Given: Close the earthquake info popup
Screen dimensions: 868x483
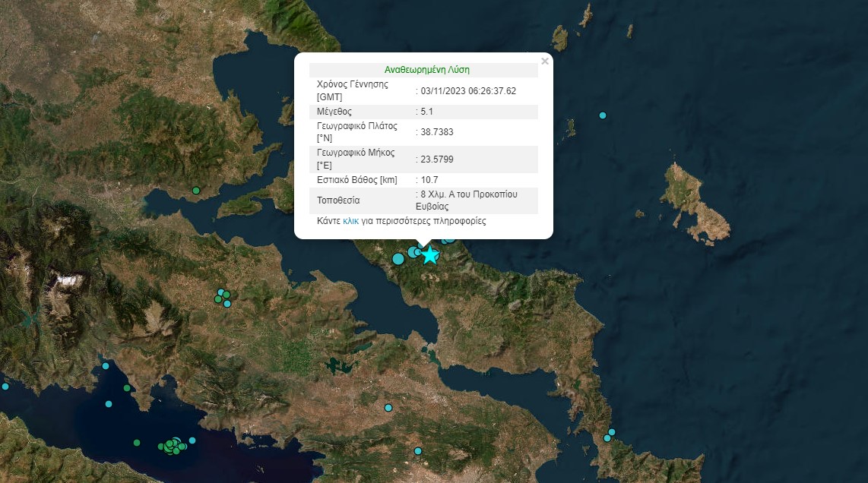Looking at the screenshot, I should coord(544,62).
